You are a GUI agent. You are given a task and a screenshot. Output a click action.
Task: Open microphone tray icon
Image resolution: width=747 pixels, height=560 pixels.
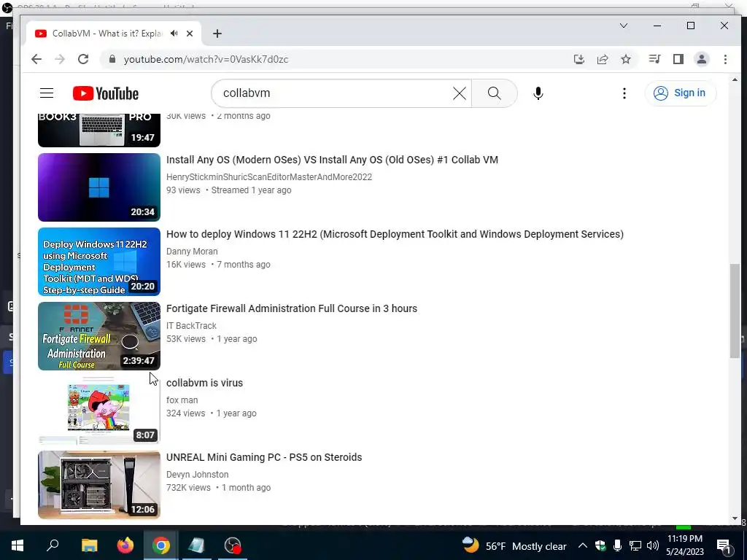point(617,545)
